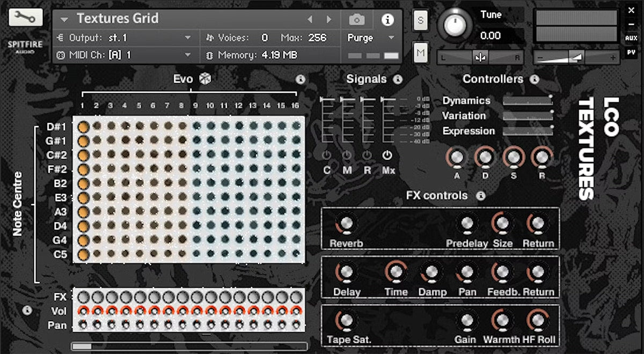
Task: Select the D#1 peg in Evo column 1
Action: (83, 127)
